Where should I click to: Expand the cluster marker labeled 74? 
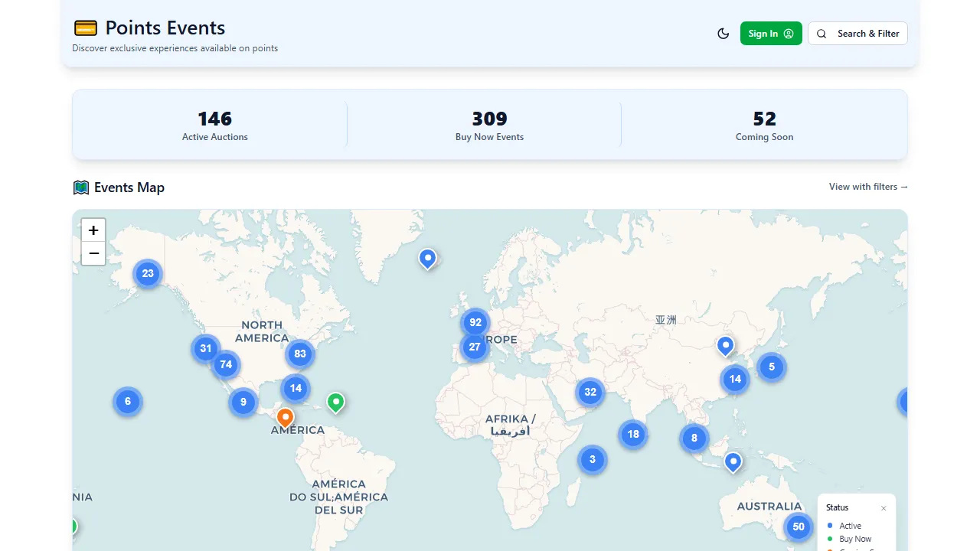pos(225,364)
